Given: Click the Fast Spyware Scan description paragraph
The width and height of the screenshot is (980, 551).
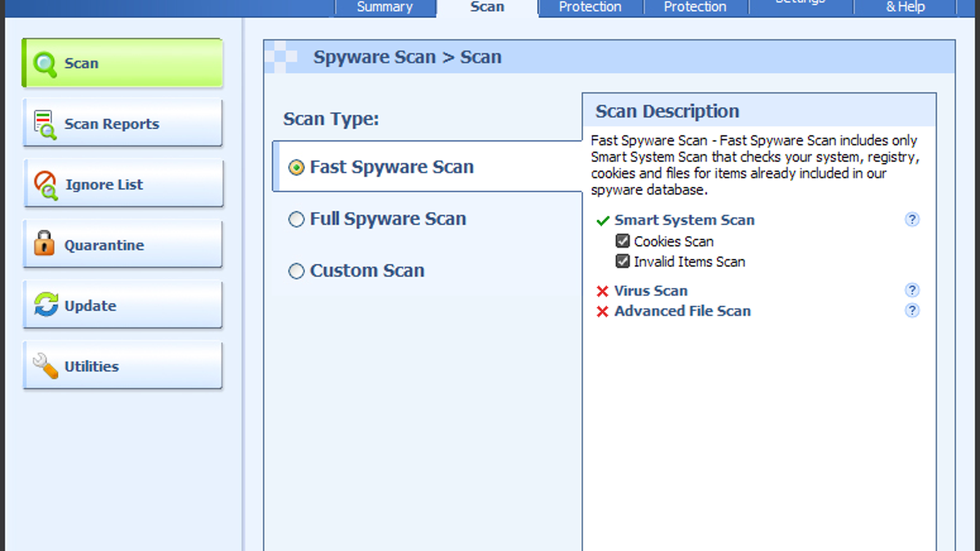Looking at the screenshot, I should (x=755, y=165).
